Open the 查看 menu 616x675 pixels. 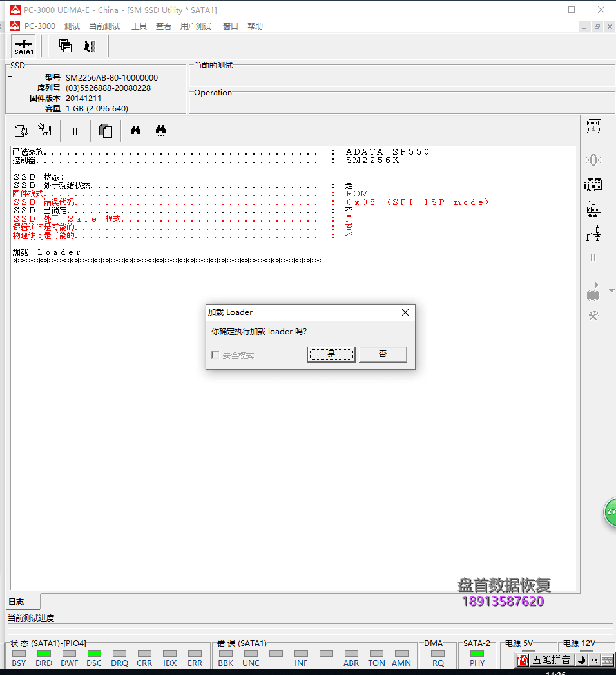[x=163, y=26]
